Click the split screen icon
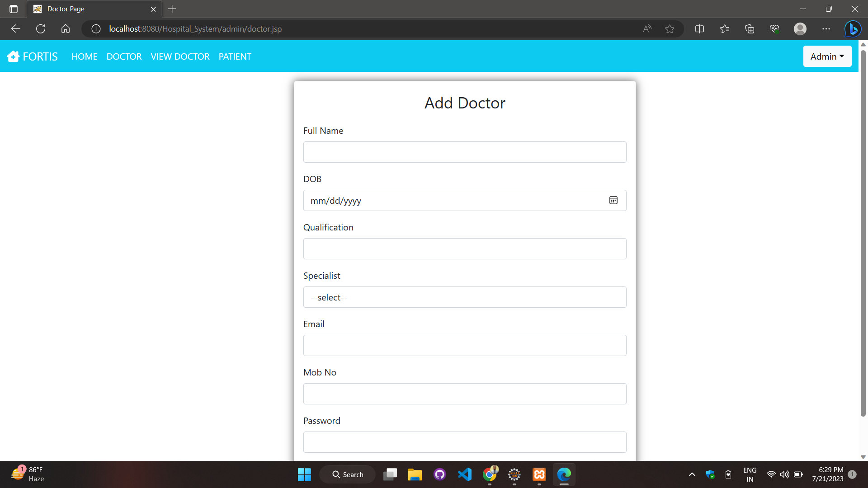The height and width of the screenshot is (488, 868). [699, 28]
